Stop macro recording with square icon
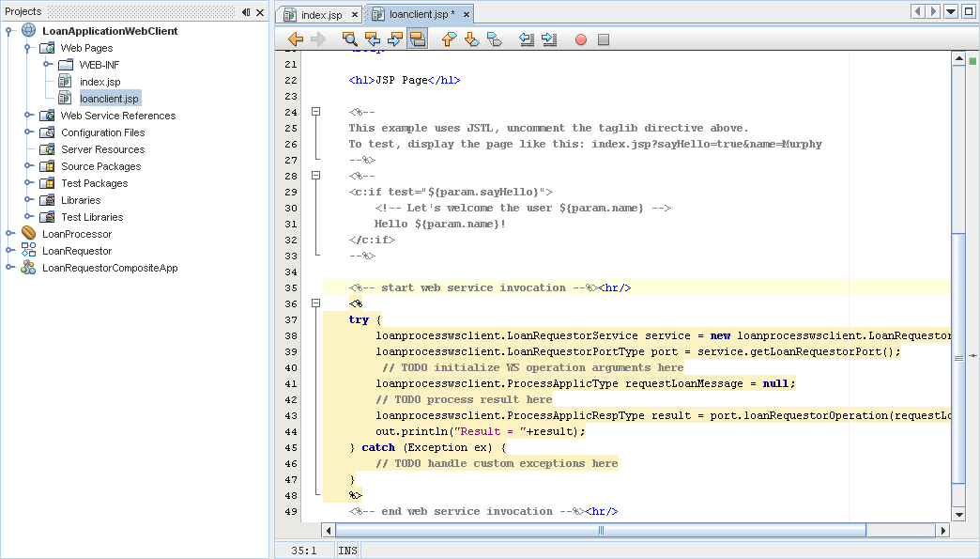The height and width of the screenshot is (559, 980). coord(604,39)
